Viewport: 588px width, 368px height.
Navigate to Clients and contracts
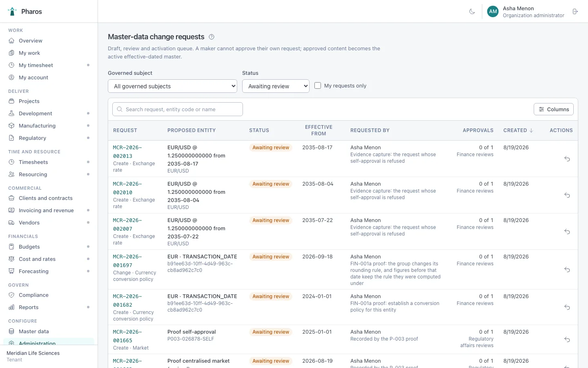click(49, 198)
